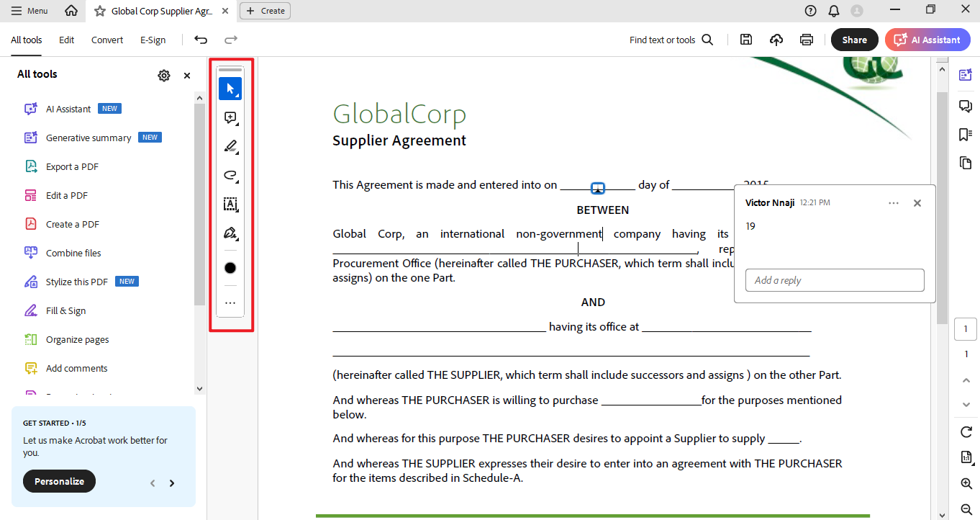Choose the Select arrow tool
Screen dimensions: 980x520
coord(230,89)
